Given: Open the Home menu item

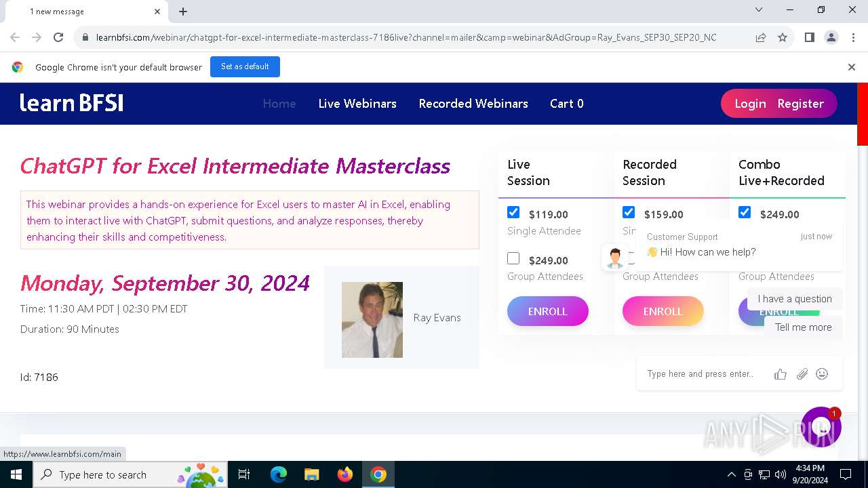Looking at the screenshot, I should (x=279, y=104).
